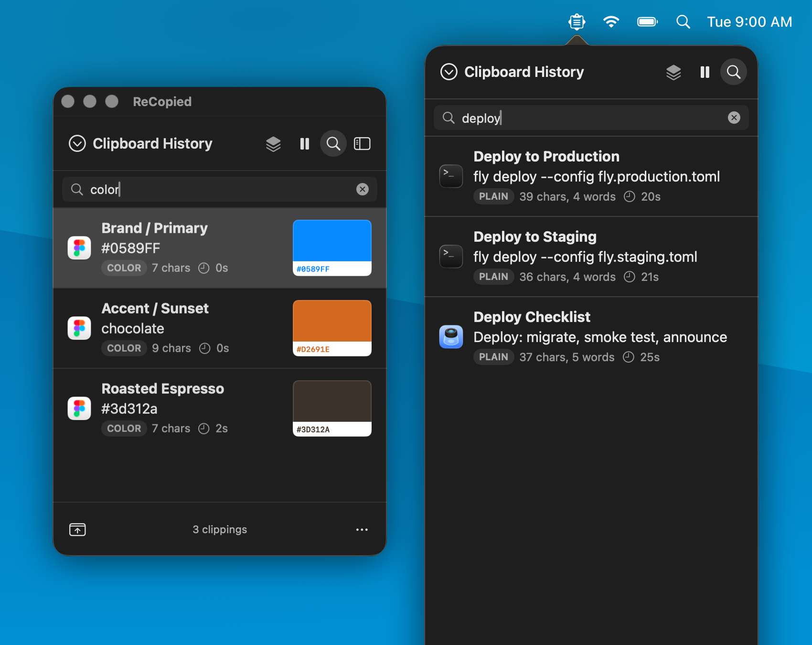Toggle search in ReCopied window toolbar
The width and height of the screenshot is (812, 645).
tap(333, 143)
